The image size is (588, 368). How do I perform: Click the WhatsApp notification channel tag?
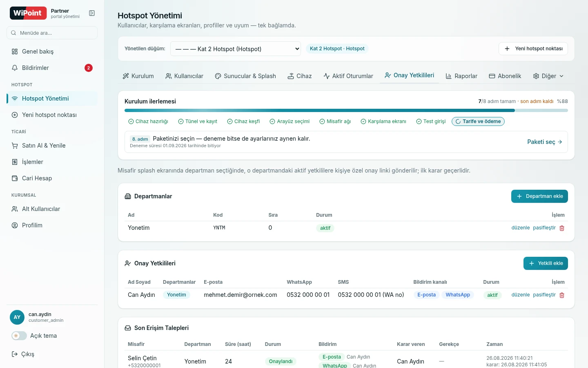coord(458,295)
